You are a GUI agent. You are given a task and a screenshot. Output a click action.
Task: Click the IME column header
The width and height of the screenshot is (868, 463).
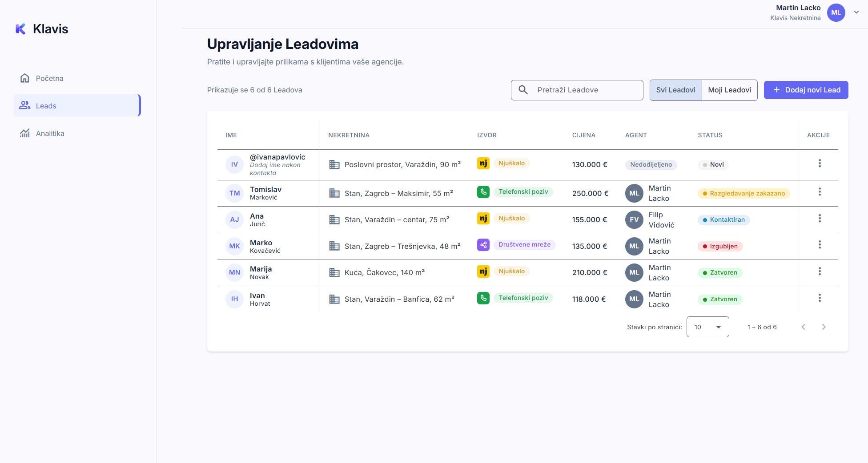pyautogui.click(x=231, y=135)
